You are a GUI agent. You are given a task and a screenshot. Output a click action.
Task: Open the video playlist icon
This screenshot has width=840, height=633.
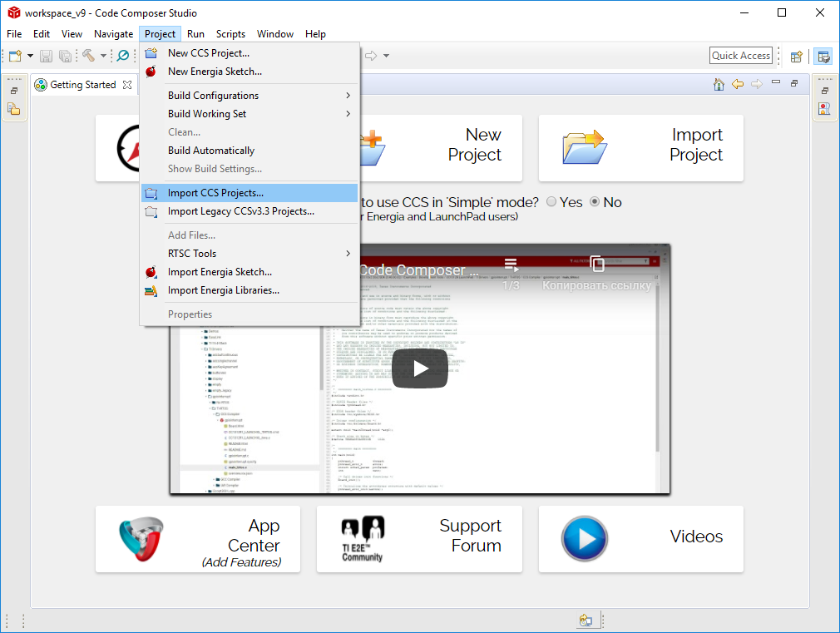coord(511,265)
